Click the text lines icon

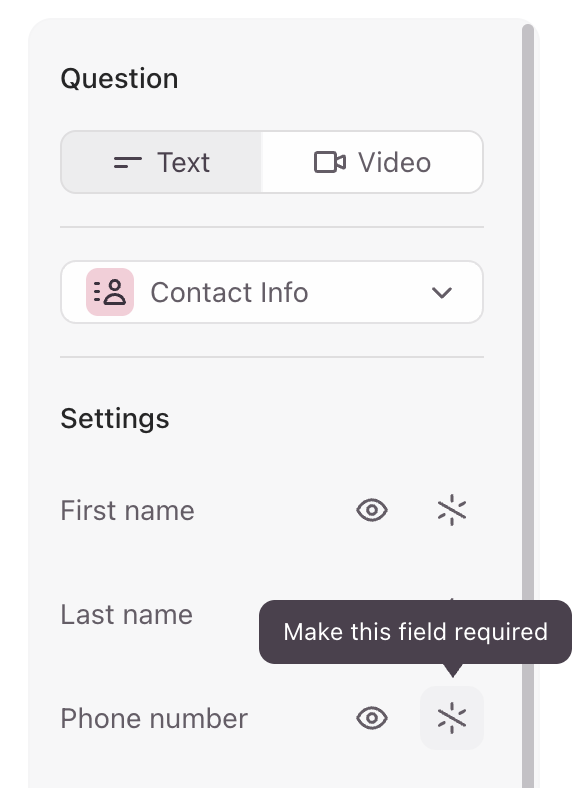128,162
